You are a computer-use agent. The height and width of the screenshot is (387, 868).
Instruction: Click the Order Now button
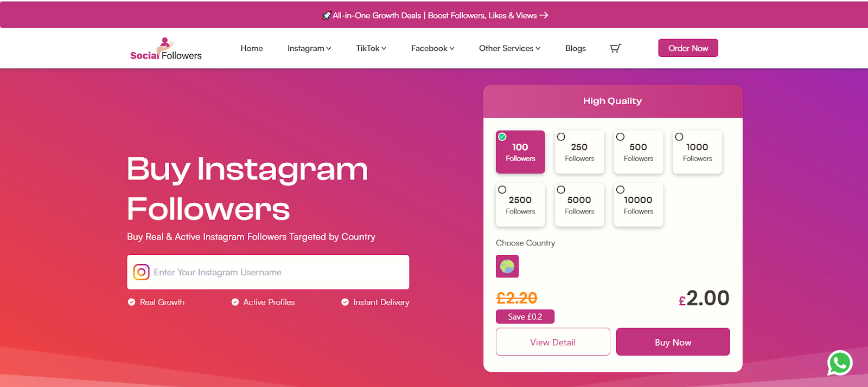tap(688, 48)
